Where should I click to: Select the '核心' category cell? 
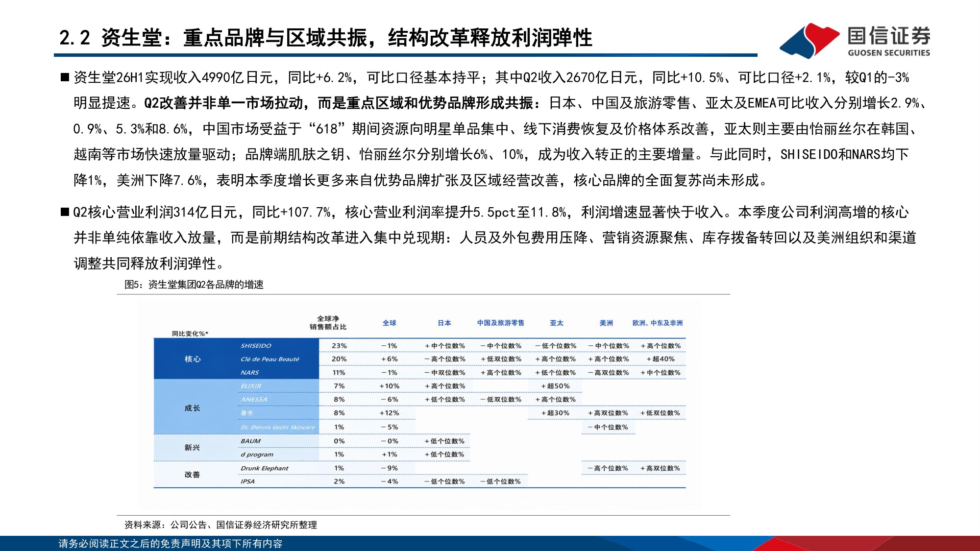(193, 359)
